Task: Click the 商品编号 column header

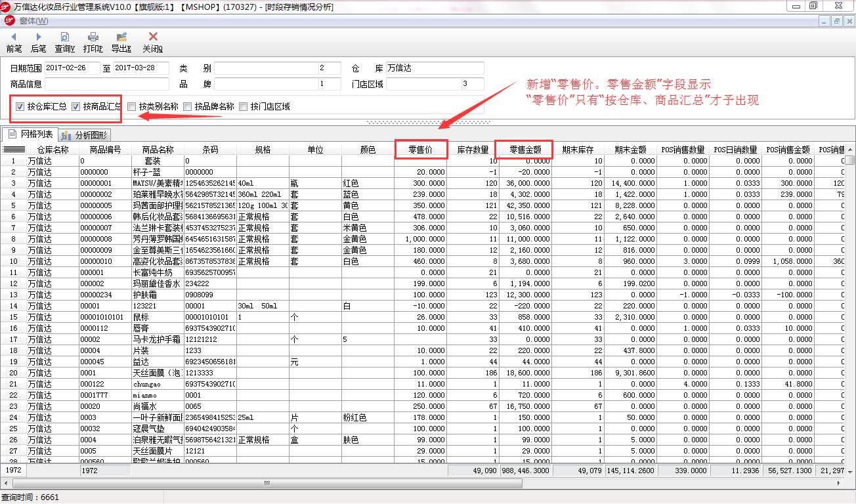Action: (105, 150)
